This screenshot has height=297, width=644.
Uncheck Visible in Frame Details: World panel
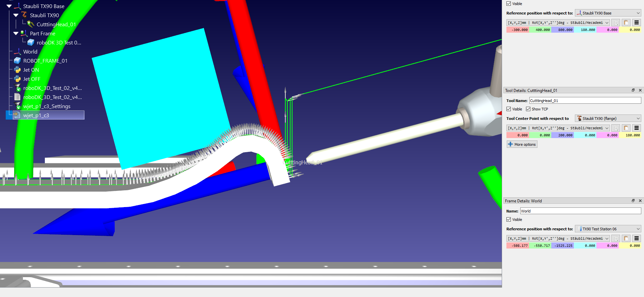click(x=509, y=220)
